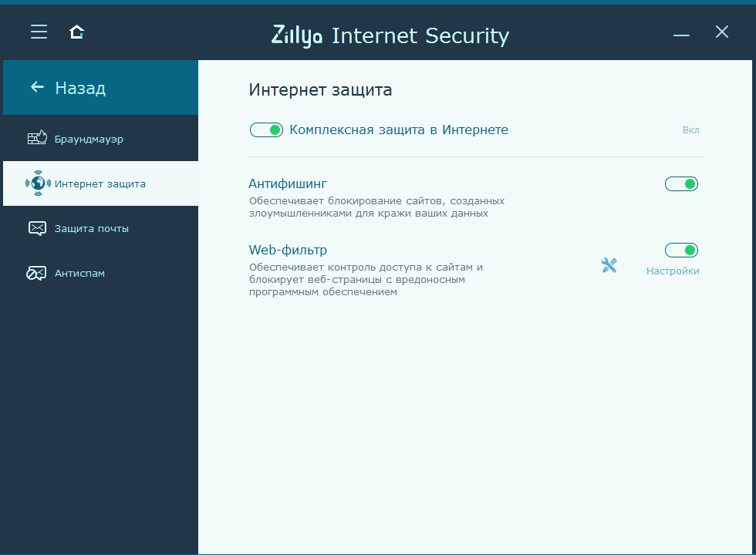Click the Антифишинг heading
The height and width of the screenshot is (555, 756).
288,183
